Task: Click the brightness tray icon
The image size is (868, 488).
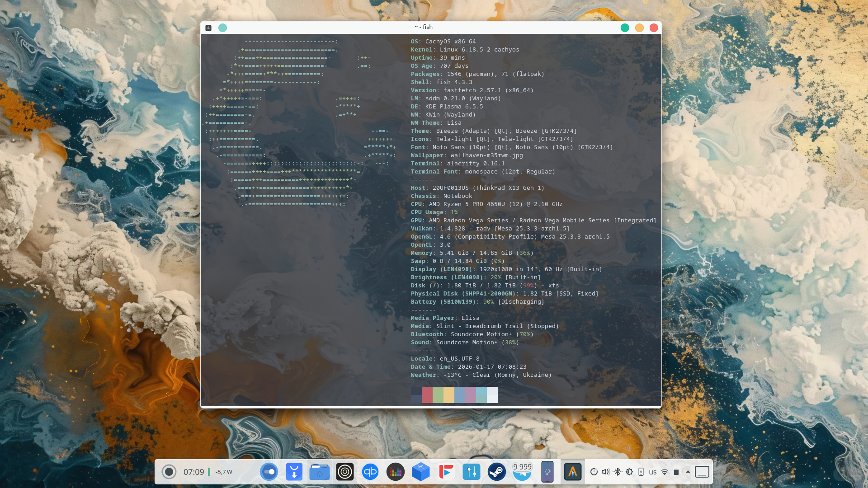Action: 629,472
